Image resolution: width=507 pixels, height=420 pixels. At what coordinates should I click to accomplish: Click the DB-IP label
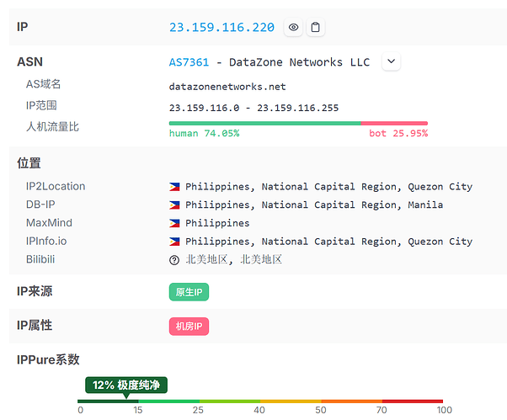pos(40,205)
